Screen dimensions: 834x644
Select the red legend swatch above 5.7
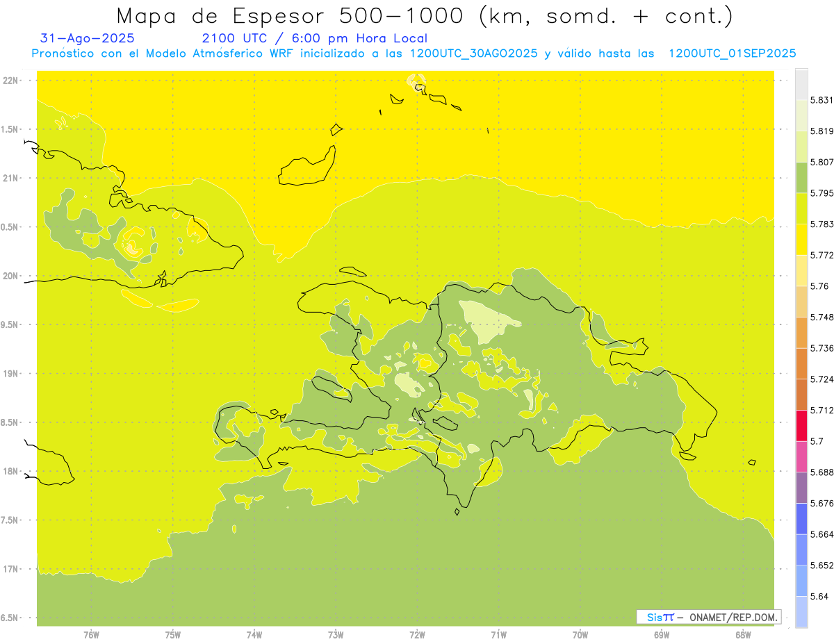[801, 426]
